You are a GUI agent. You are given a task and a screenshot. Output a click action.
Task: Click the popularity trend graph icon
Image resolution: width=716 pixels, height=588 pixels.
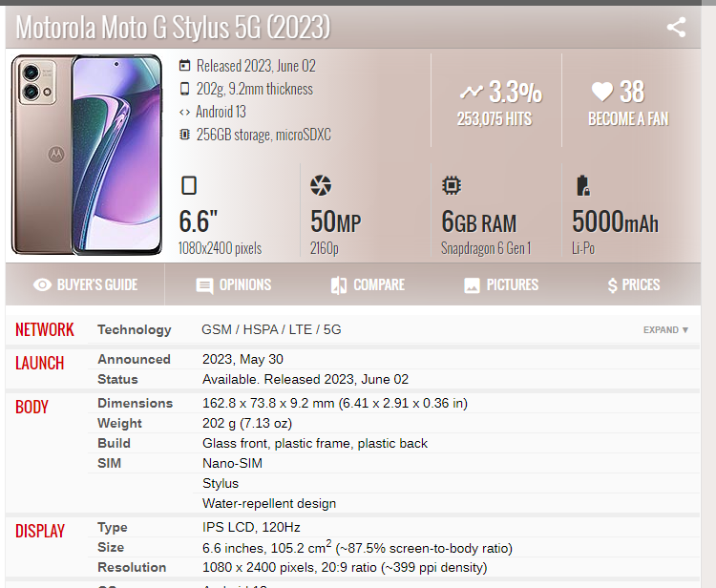click(471, 93)
